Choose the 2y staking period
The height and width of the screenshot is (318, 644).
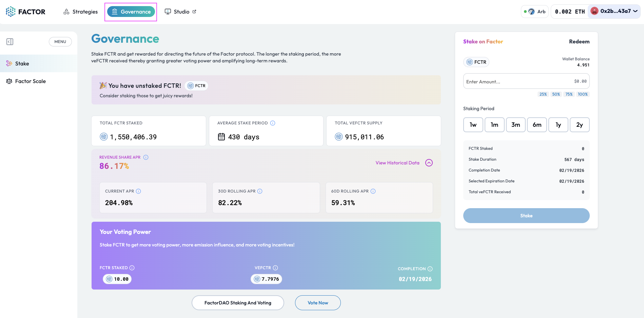click(580, 125)
